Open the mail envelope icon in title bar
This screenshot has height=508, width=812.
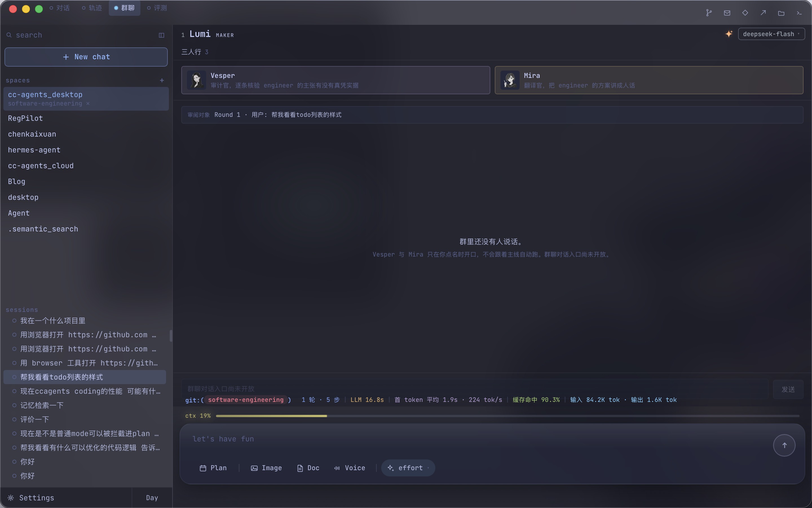[727, 13]
